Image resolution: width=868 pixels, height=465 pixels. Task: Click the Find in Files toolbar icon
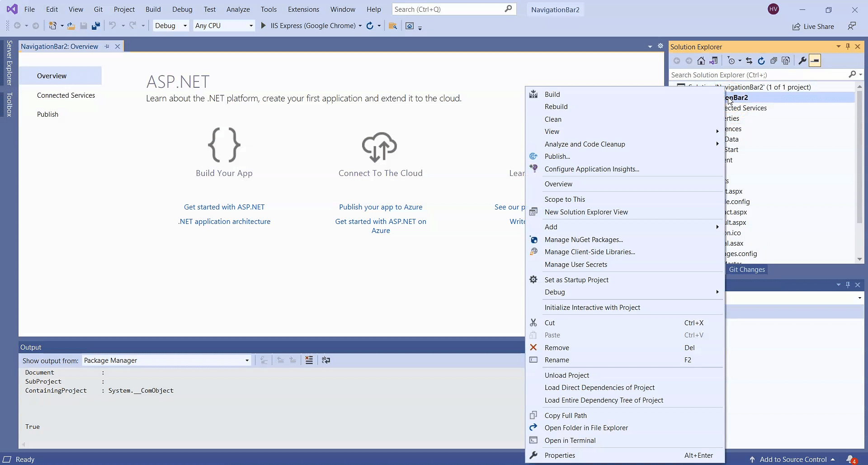coord(393,26)
